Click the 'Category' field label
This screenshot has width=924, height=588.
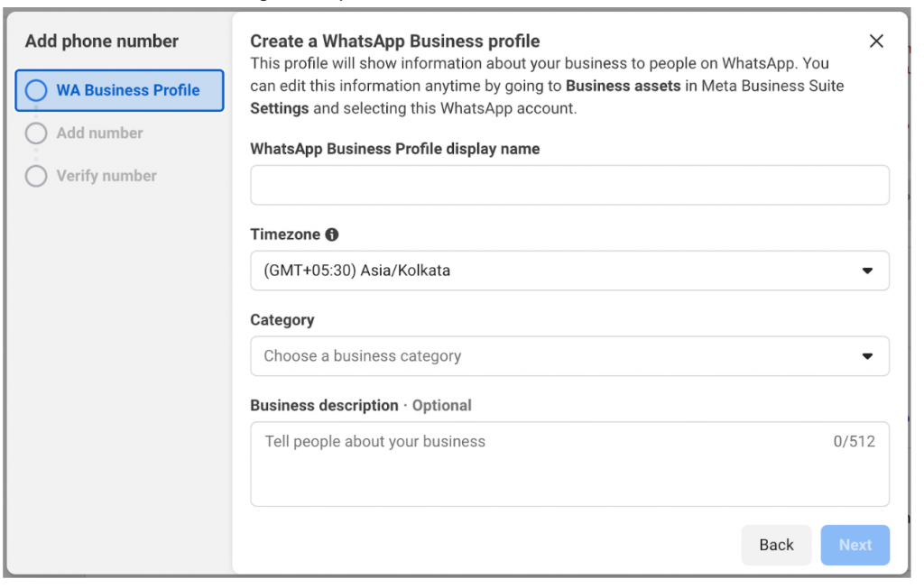(x=282, y=320)
